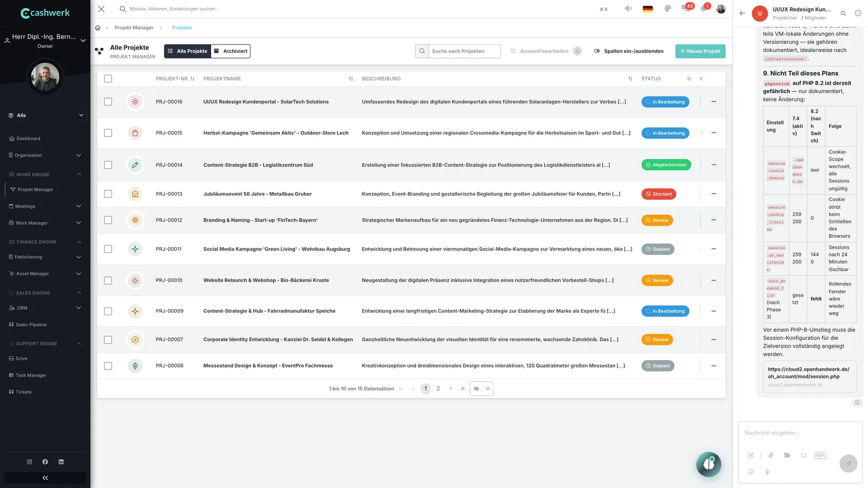Switch to the Archiviert tab
The image size is (868, 488).
click(231, 51)
